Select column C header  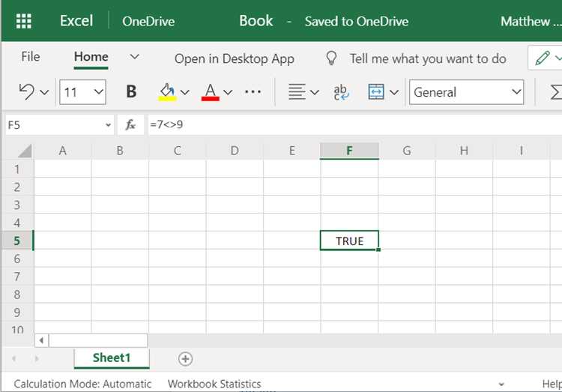(178, 151)
